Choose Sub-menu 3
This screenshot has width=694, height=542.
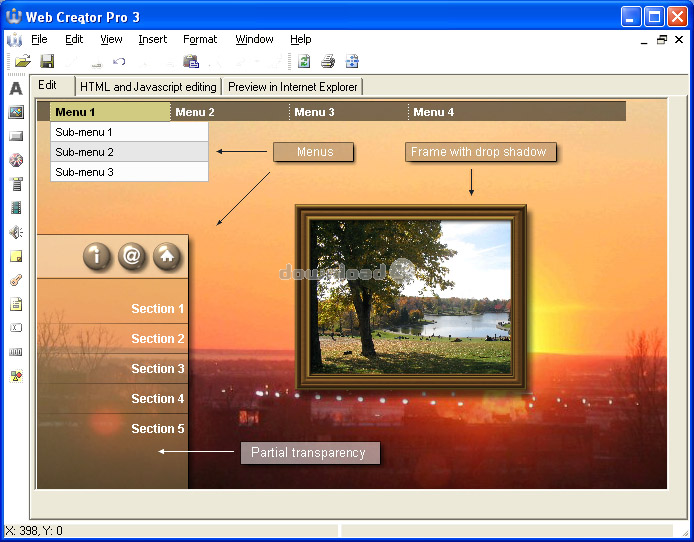[129, 172]
